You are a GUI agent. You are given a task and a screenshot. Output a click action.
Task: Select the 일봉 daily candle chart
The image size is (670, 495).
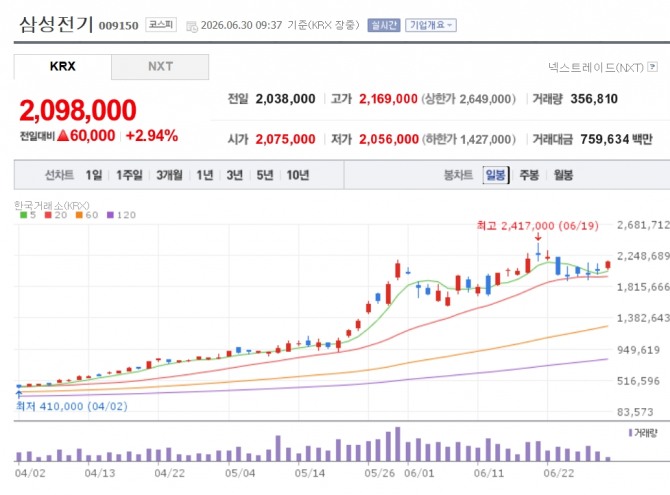(x=496, y=175)
